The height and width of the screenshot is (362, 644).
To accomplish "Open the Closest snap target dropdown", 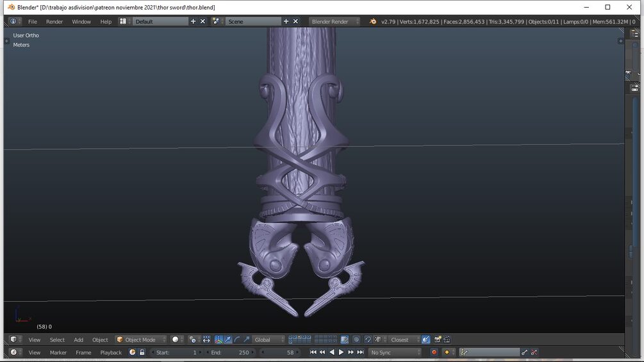I will coord(404,340).
